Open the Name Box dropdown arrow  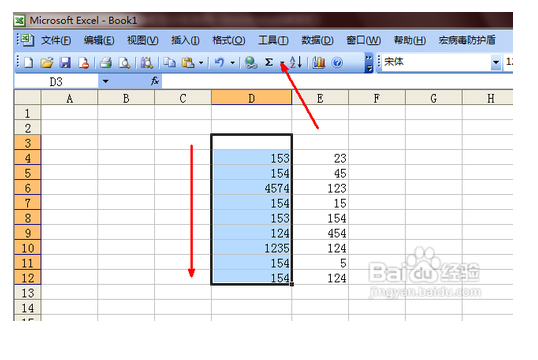pos(105,81)
